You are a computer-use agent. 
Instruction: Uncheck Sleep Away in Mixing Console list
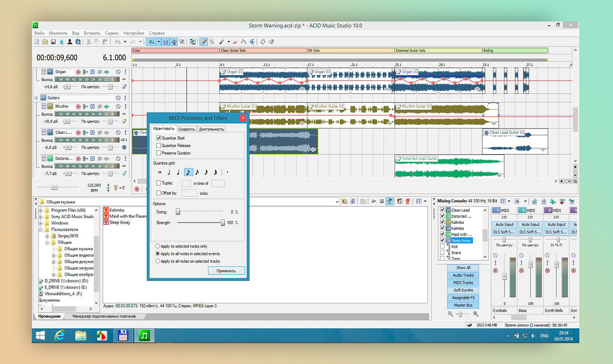tap(442, 240)
